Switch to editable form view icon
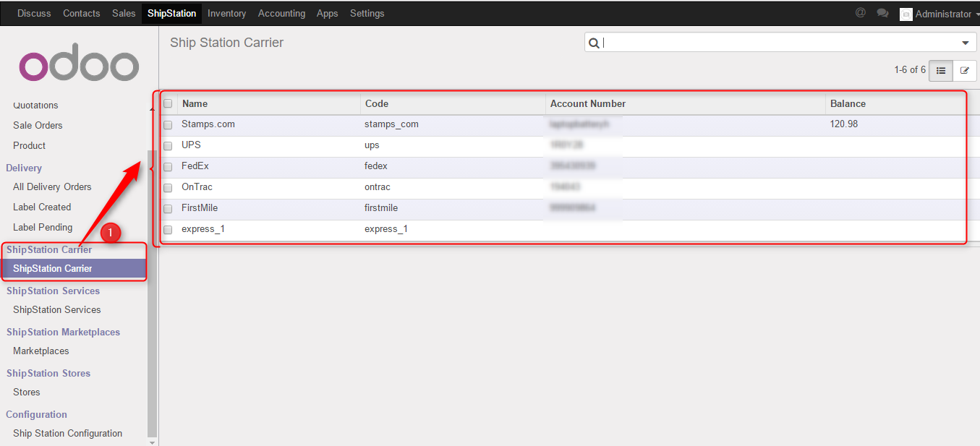Viewport: 980px width, 446px height. 965,70
